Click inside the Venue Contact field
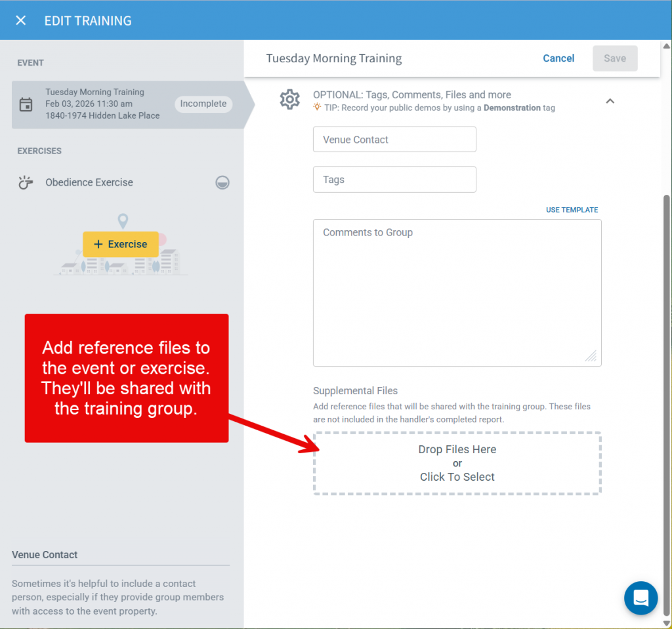 [394, 139]
